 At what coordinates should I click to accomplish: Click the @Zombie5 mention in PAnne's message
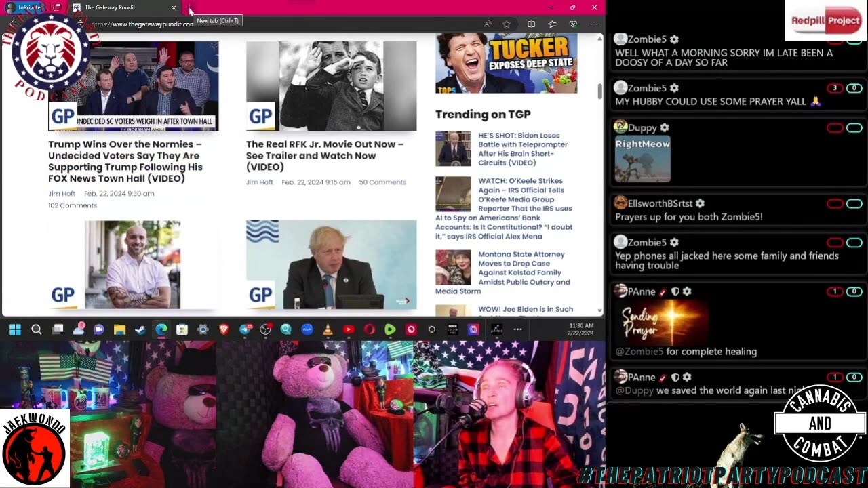639,352
